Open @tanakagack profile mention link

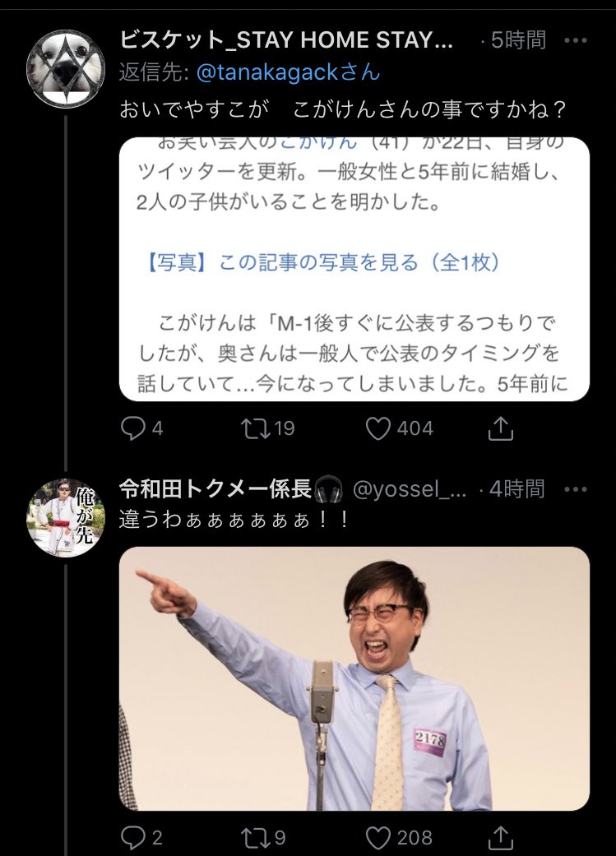click(288, 72)
